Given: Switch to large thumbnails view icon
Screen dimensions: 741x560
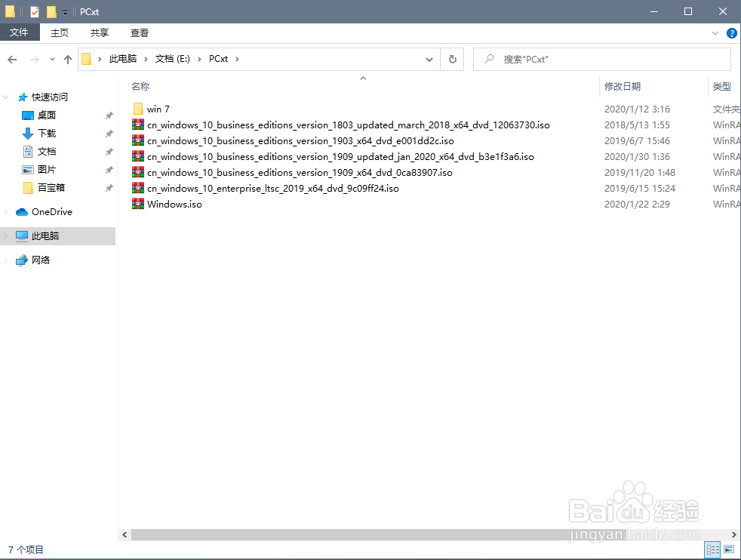Looking at the screenshot, I should (x=729, y=549).
